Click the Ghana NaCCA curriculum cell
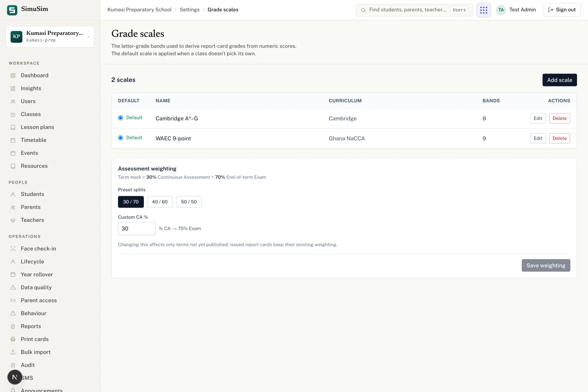Image resolution: width=588 pixels, height=392 pixels. point(347,139)
